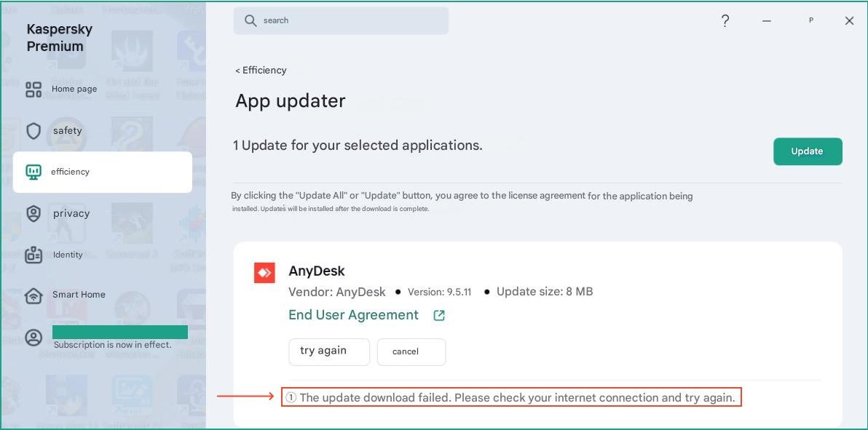Screen dimensions: 868x430
Task: Click the Smart Home wifi house icon
Action: [33, 295]
